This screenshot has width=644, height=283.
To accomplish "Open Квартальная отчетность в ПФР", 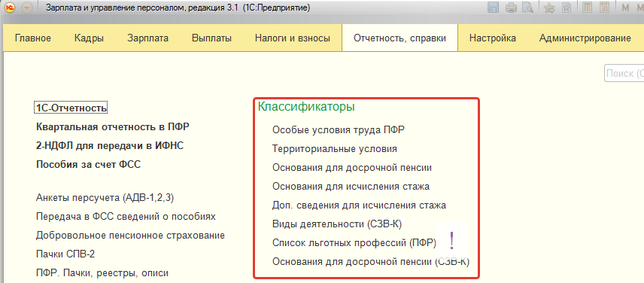I will point(113,127).
